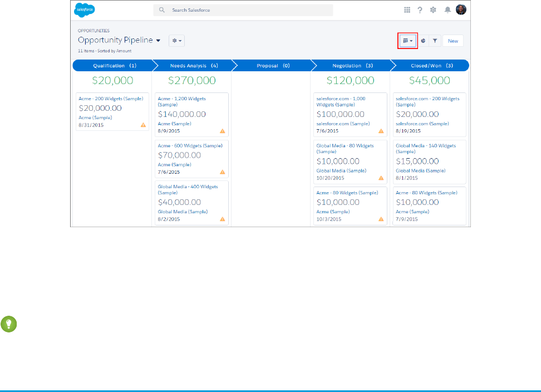Viewport: 541px width, 392px height.
Task: Show the charts panel icon
Action: (423, 41)
